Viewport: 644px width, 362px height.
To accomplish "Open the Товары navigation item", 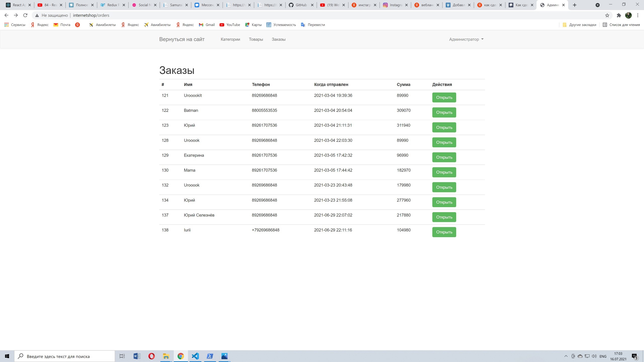I will coord(256,39).
